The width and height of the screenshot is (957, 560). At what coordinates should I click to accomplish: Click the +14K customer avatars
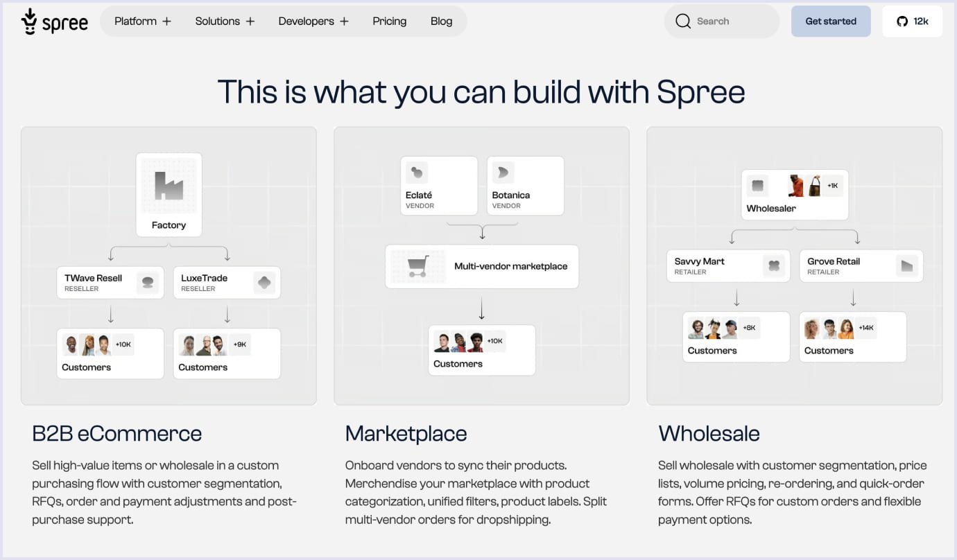(840, 328)
